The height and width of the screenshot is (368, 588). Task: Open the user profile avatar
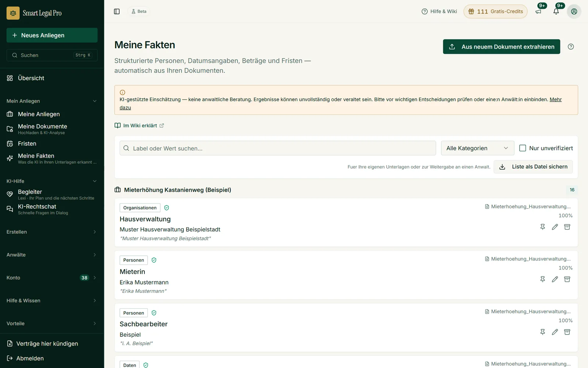[x=574, y=11]
